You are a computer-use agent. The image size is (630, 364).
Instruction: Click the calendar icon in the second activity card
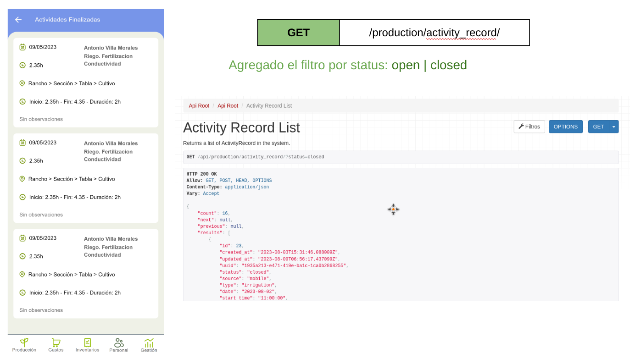[x=22, y=143]
